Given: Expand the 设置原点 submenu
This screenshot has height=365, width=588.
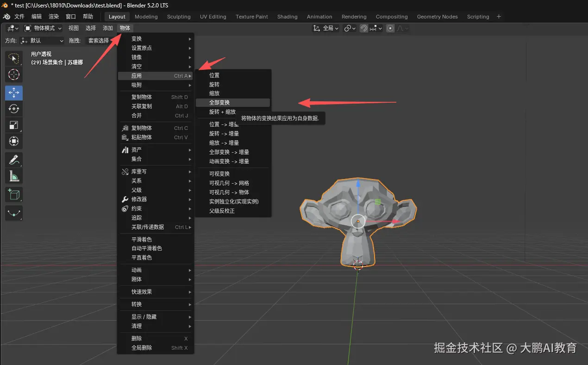Looking at the screenshot, I should coord(156,48).
